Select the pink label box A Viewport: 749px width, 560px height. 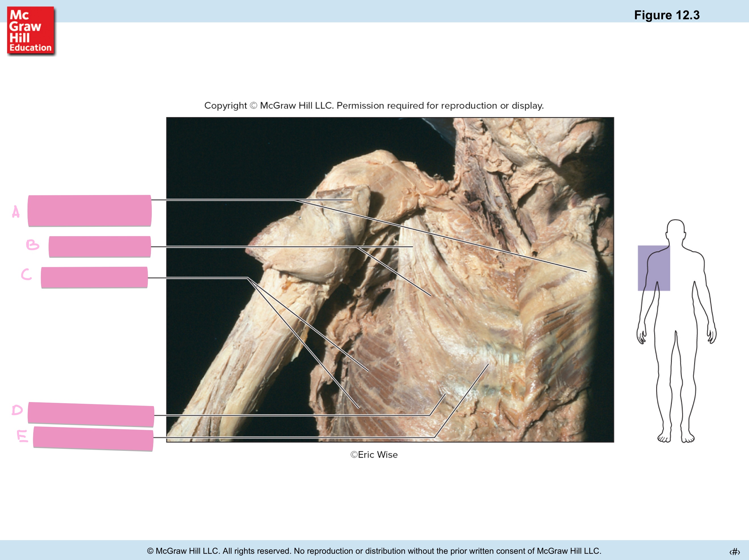89,210
